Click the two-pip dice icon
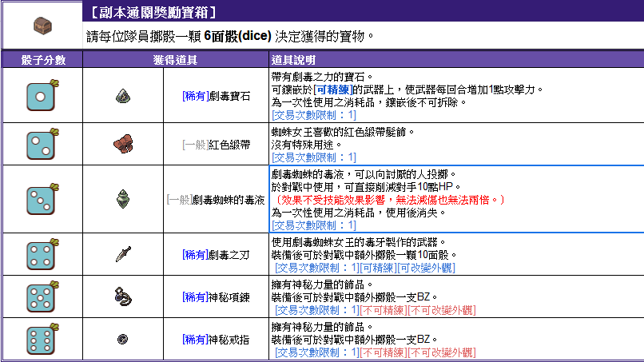The height and width of the screenshot is (362, 644). point(42,144)
